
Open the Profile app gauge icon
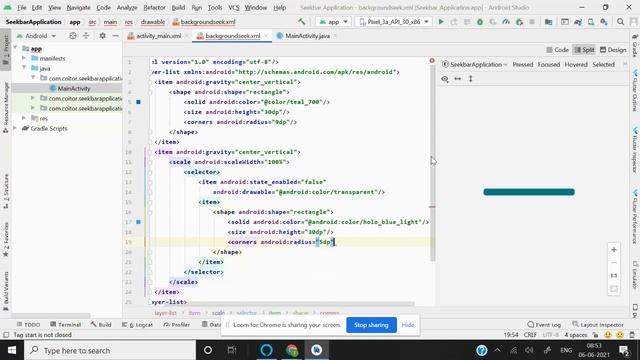pos(506,22)
